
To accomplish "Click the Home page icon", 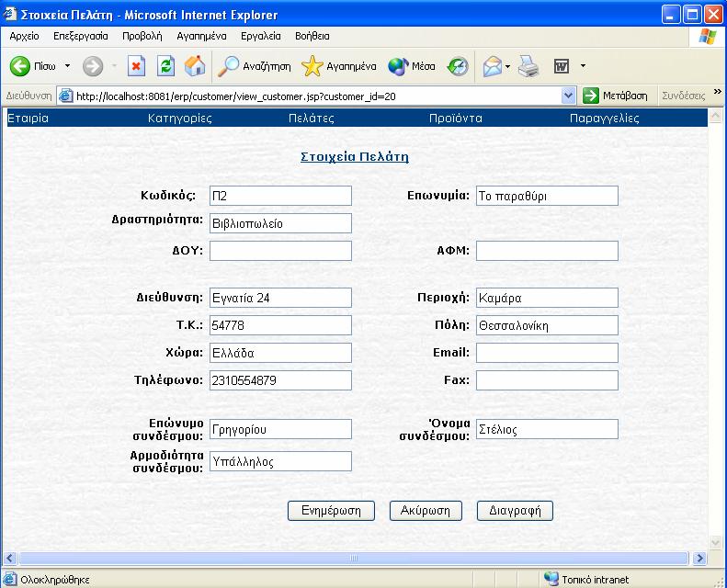I will 195,66.
